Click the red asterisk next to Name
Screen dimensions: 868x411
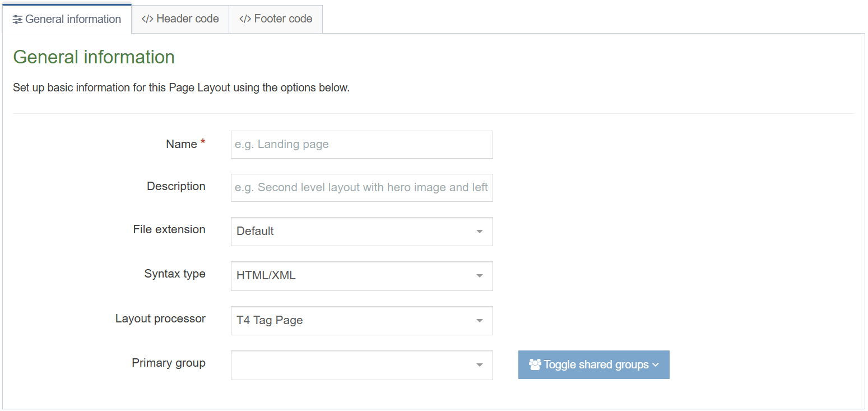point(203,141)
